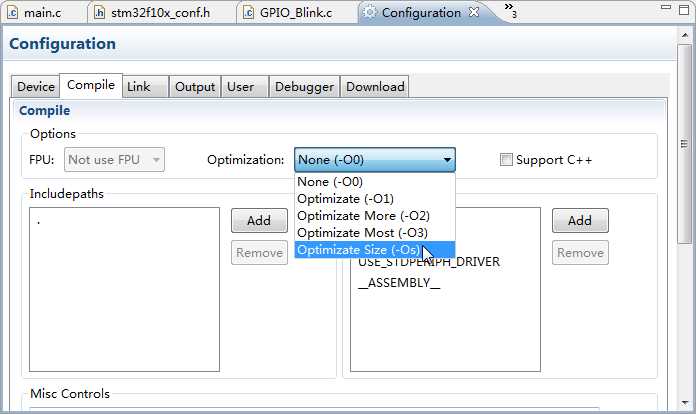Choose Optimizate (-O1) option
This screenshot has height=414, width=696.
pos(375,199)
